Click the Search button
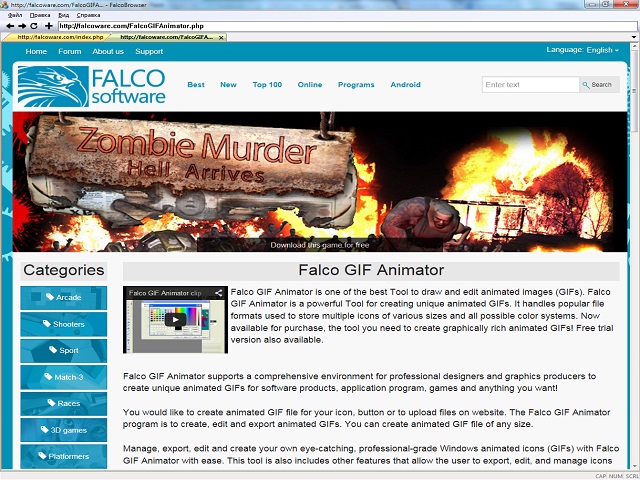Image resolution: width=640 pixels, height=480 pixels. coord(597,85)
